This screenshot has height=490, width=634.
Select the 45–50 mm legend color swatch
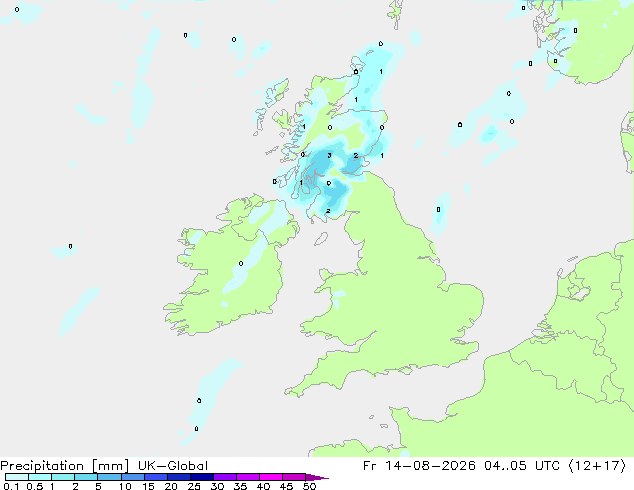point(294,477)
